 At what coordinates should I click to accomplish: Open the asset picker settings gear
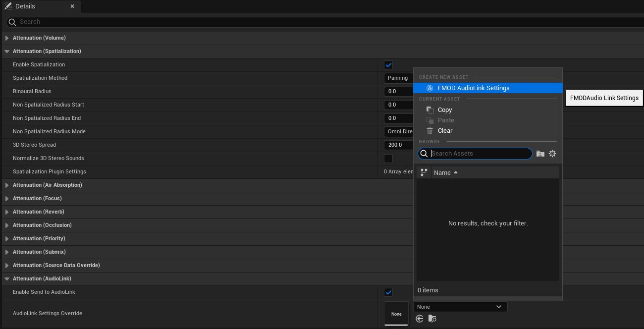click(552, 154)
